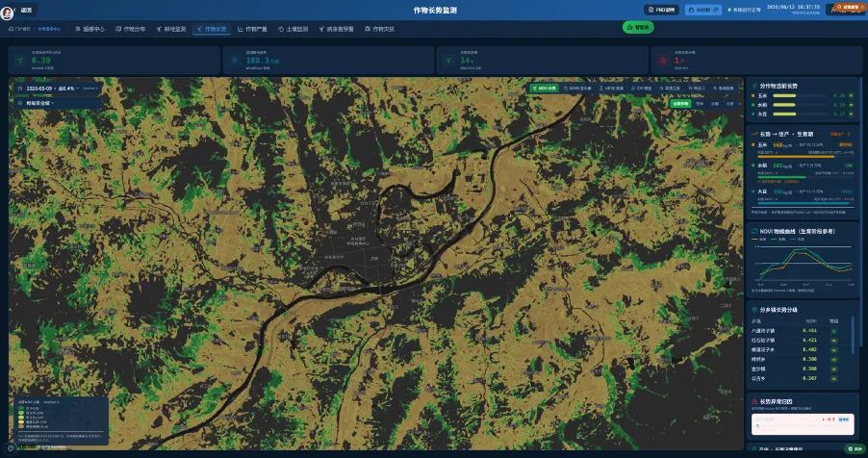Show the 真彩卫星 true-color layer
Image resolution: width=868 pixels, height=458 pixels.
670,89
